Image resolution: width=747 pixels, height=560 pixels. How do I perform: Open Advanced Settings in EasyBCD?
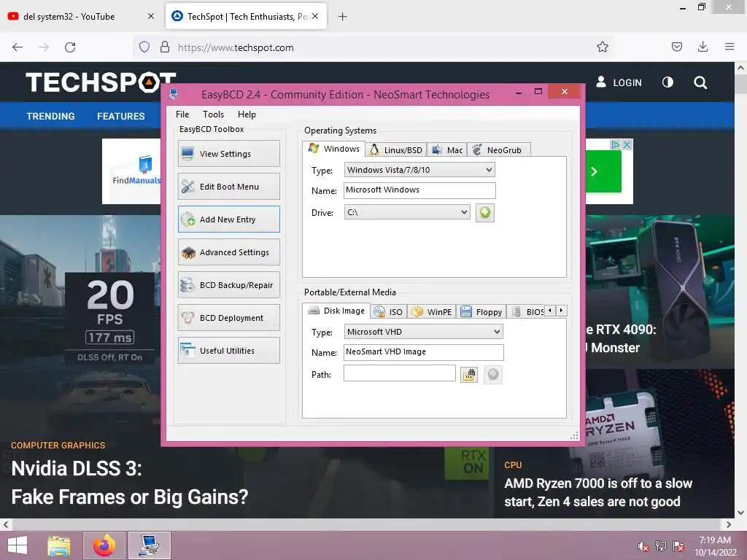pyautogui.click(x=228, y=252)
